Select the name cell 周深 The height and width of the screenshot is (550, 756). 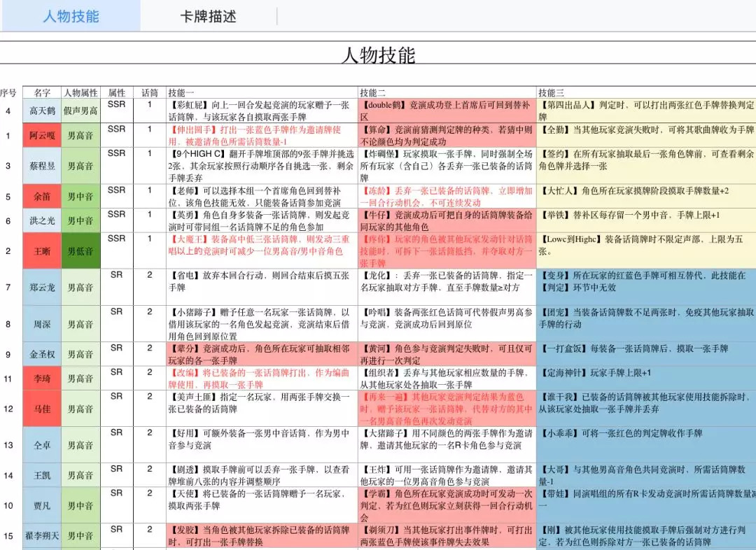pos(42,324)
